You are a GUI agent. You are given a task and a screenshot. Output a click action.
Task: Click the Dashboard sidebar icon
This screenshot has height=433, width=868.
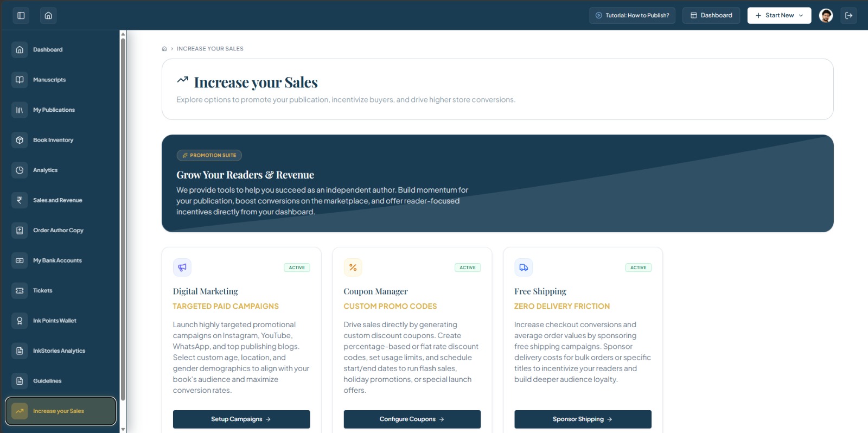click(20, 49)
